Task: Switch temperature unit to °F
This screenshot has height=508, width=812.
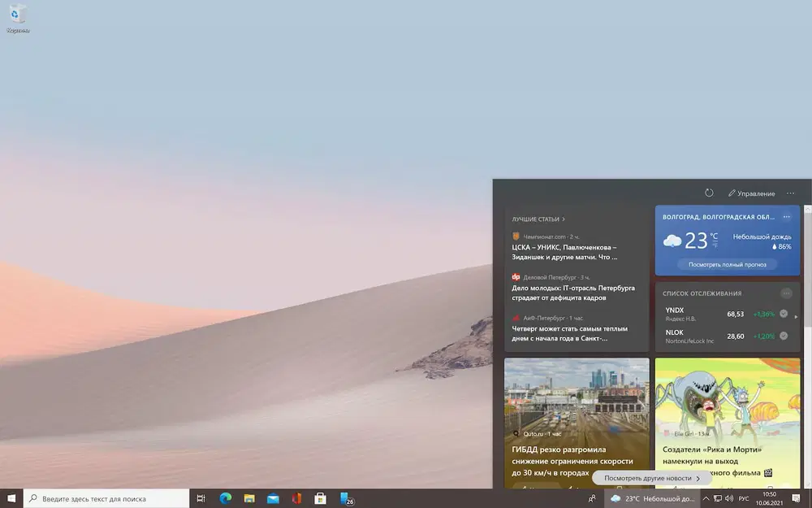Action: pyautogui.click(x=715, y=245)
